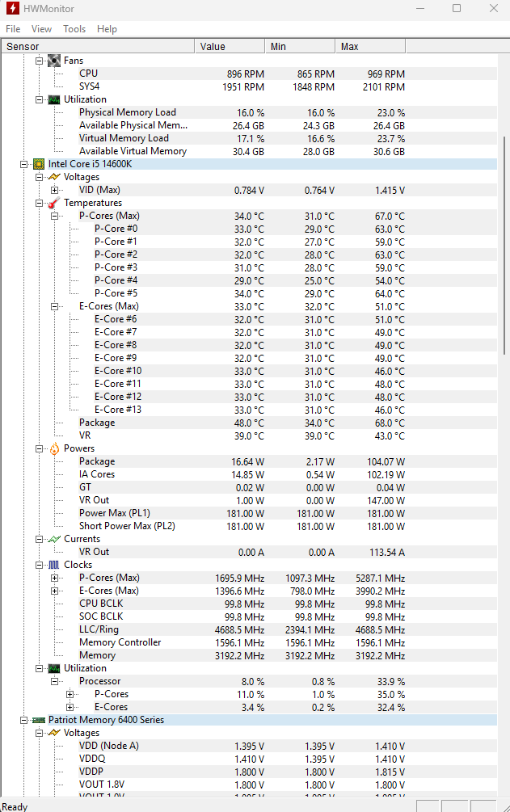Collapse the E-Cores (Max) temperature group
The width and height of the screenshot is (510, 812).
click(x=54, y=306)
